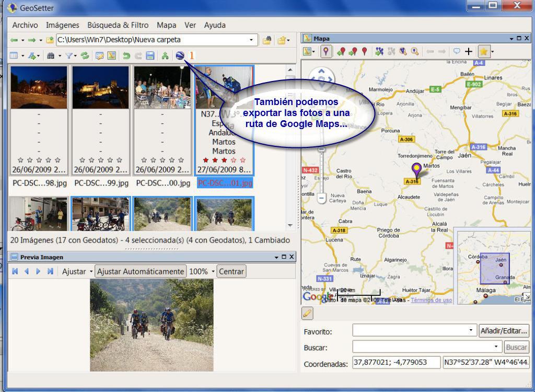Assign map position to selected images left-arrow pin
The height and width of the screenshot is (392, 535).
point(341,52)
